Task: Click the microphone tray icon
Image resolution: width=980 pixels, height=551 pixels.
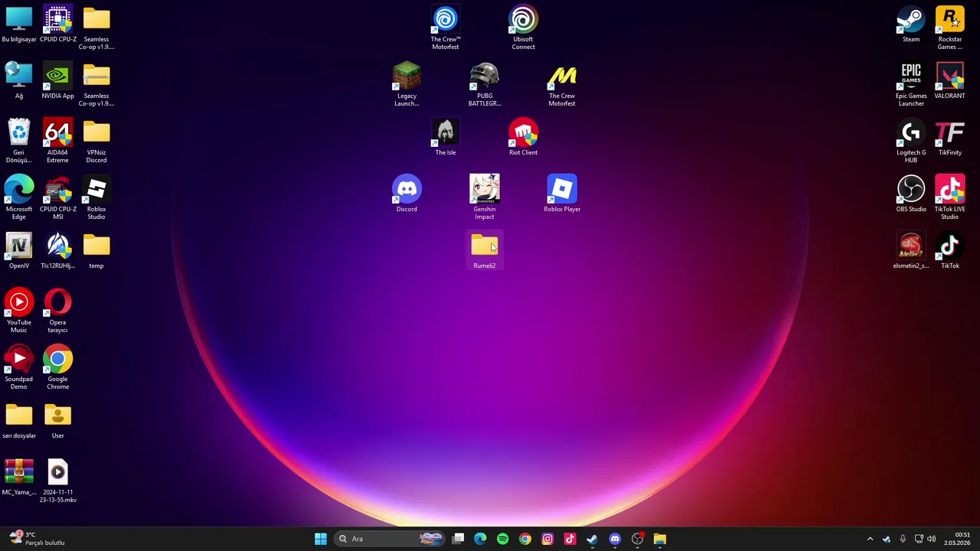Action: [x=903, y=539]
